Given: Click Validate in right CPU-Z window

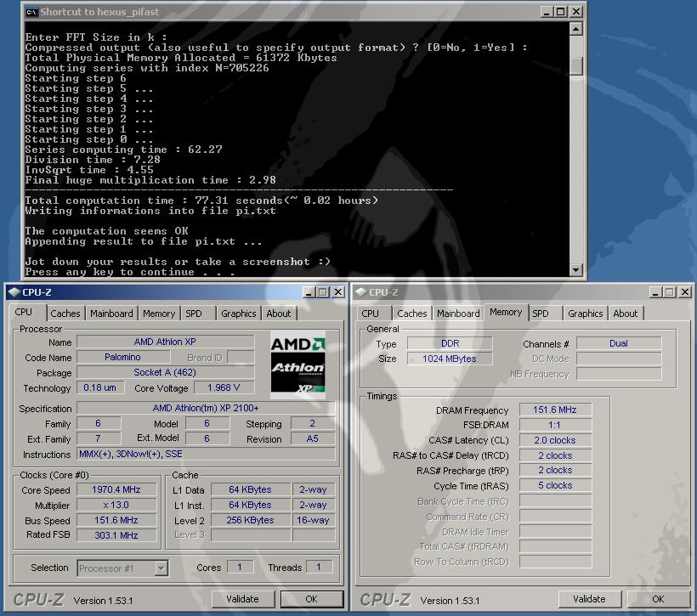Looking at the screenshot, I should 589,599.
